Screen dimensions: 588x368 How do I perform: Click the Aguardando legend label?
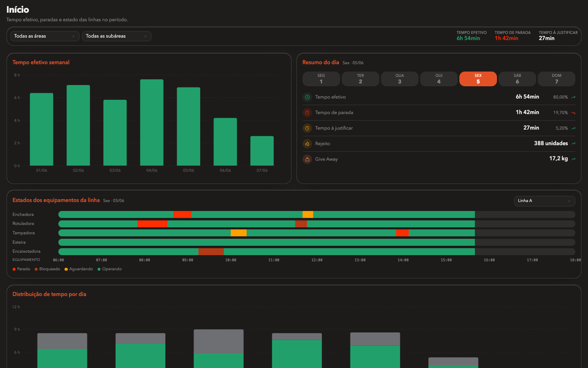click(81, 269)
